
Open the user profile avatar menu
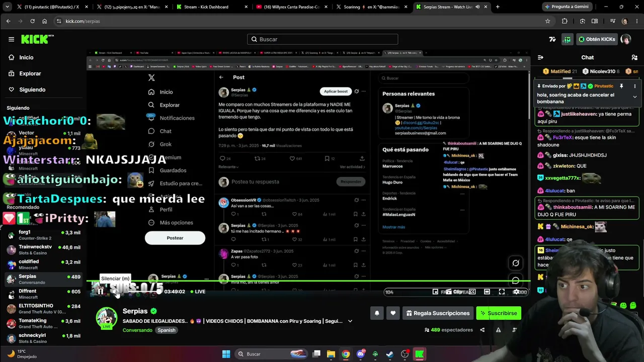tap(625, 39)
